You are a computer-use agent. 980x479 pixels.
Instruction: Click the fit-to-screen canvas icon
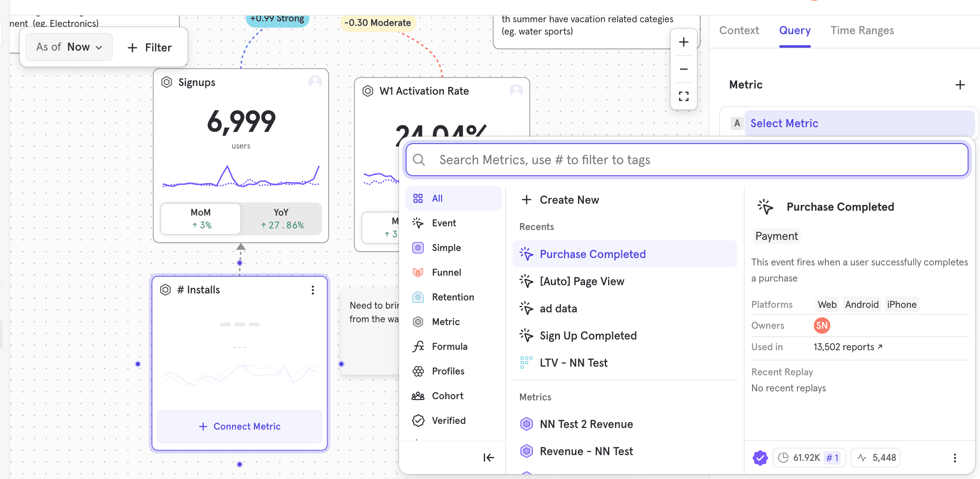pos(683,96)
